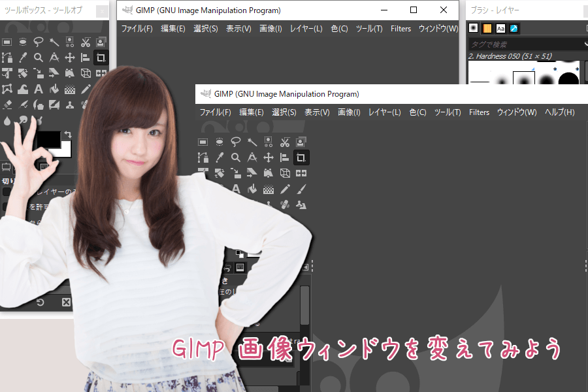Pick Bucket Fill tool in left toolbox window
This screenshot has height=392, width=588.
54,89
